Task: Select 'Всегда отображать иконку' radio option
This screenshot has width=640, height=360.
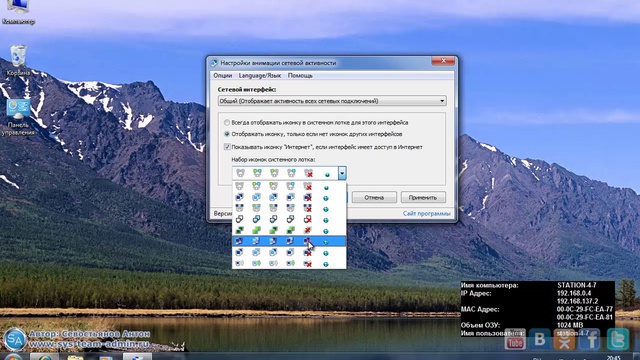Action: (x=227, y=122)
